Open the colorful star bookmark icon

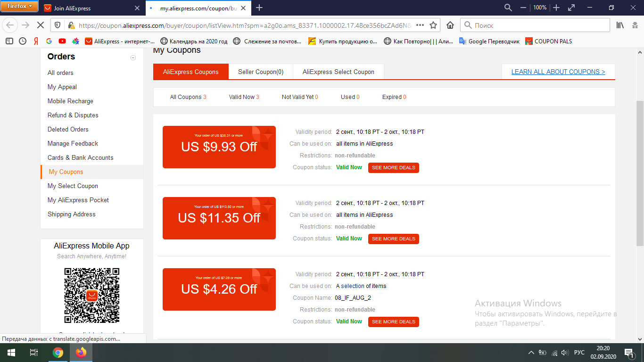[75, 41]
